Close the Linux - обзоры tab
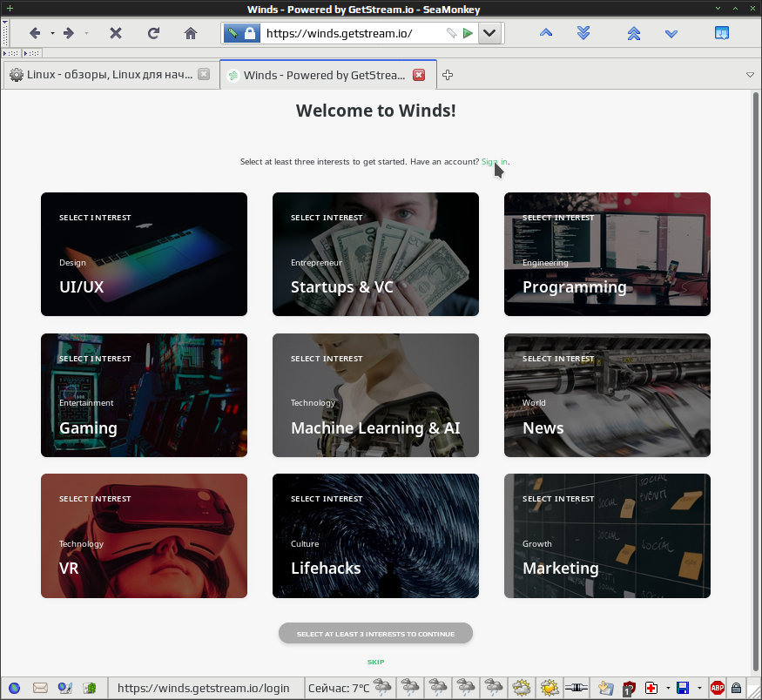The width and height of the screenshot is (762, 700). [x=204, y=74]
